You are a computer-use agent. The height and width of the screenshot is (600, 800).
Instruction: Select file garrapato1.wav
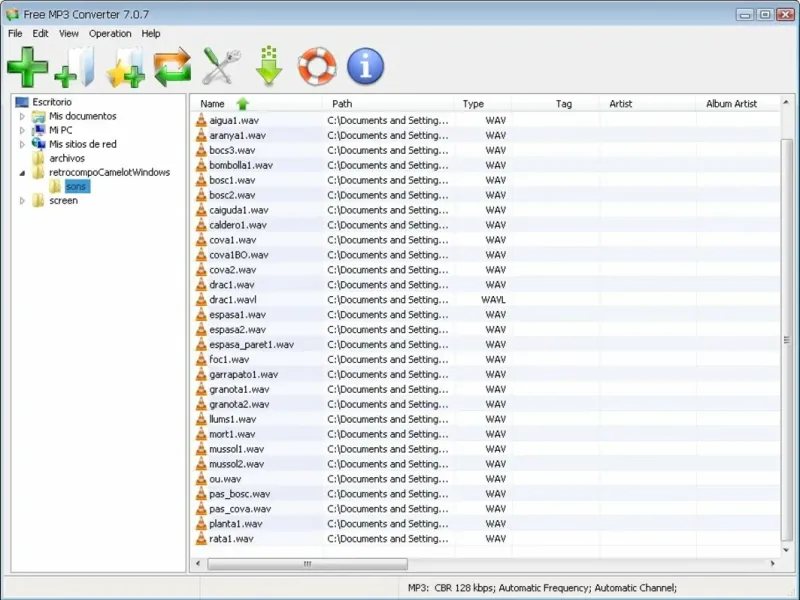click(243, 374)
